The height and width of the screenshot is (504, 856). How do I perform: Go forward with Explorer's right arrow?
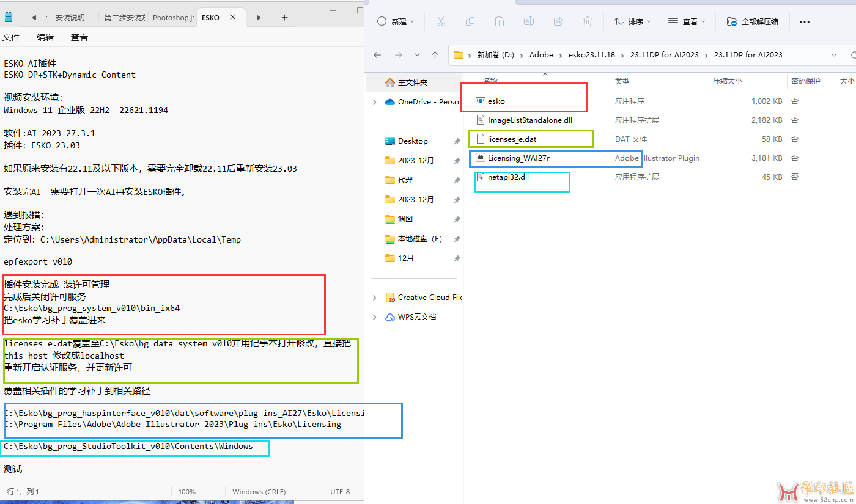pos(399,54)
